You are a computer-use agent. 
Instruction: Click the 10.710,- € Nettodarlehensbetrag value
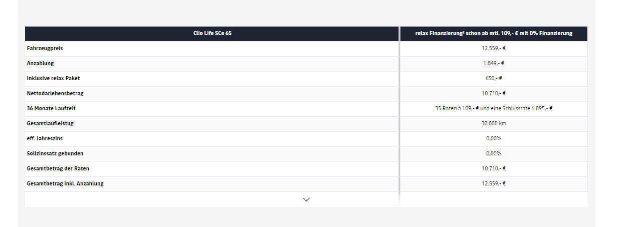point(494,94)
